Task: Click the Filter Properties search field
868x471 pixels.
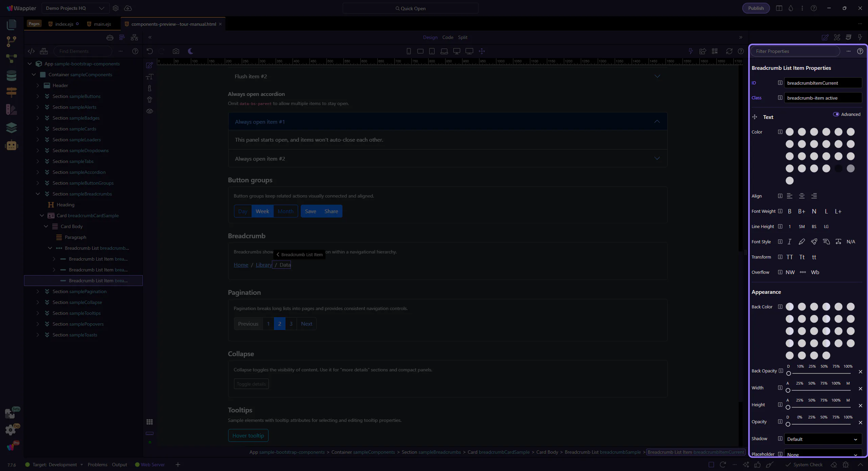Action: point(795,51)
